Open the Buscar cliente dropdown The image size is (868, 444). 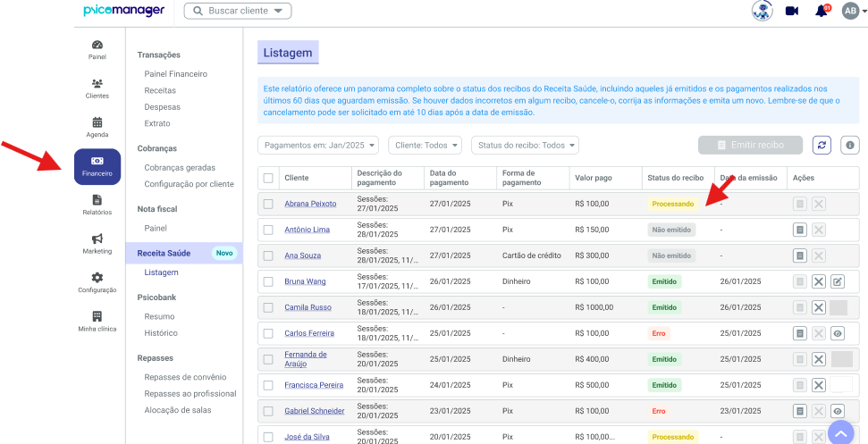pyautogui.click(x=238, y=11)
